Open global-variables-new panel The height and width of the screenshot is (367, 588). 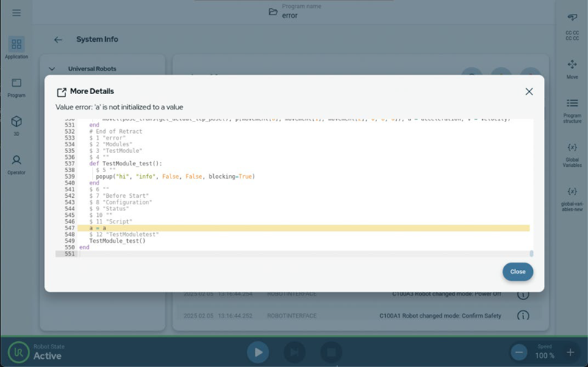(x=572, y=197)
